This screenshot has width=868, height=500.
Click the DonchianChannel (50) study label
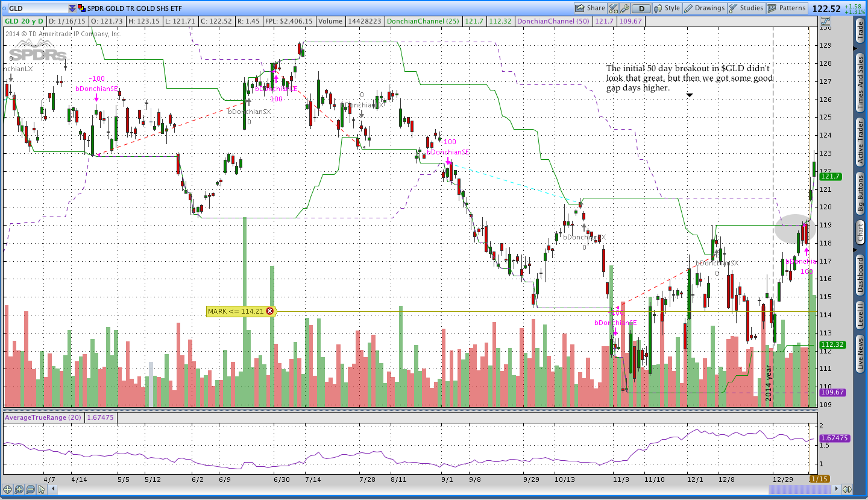pyautogui.click(x=554, y=21)
